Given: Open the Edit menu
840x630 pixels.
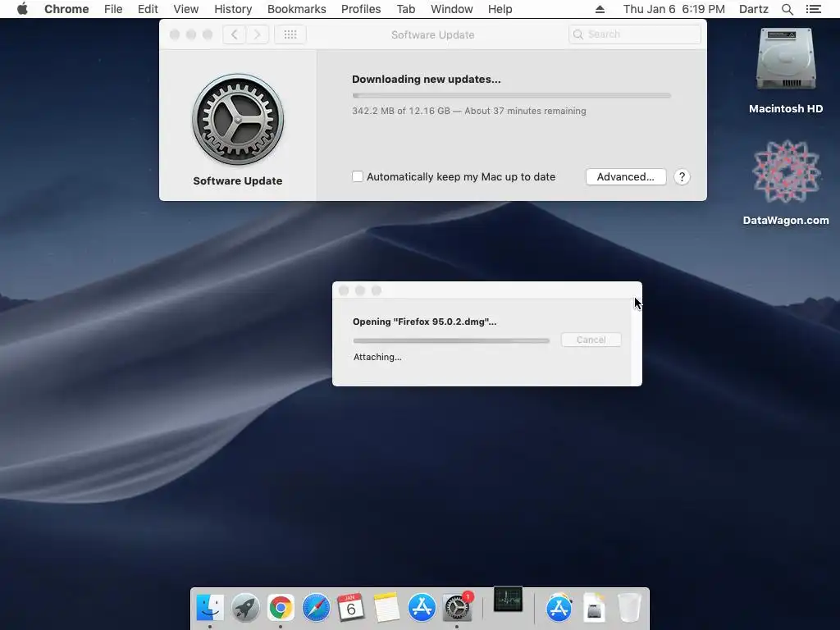Looking at the screenshot, I should [x=148, y=9].
